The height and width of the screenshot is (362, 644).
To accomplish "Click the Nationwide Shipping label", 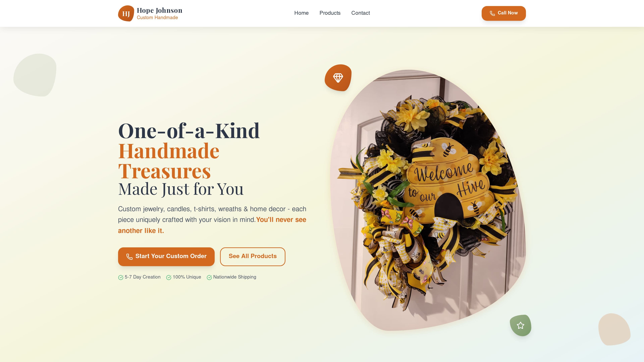I will (x=234, y=277).
